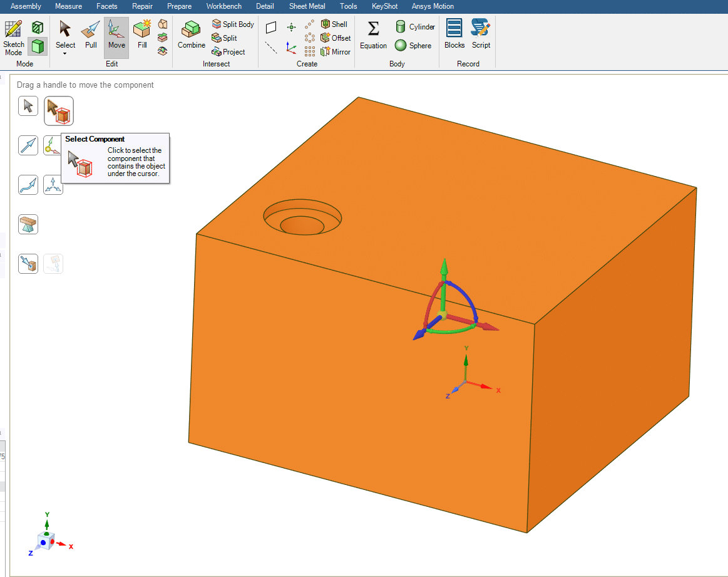
Task: Enable 3D mode with solid green cube
Action: pyautogui.click(x=38, y=46)
